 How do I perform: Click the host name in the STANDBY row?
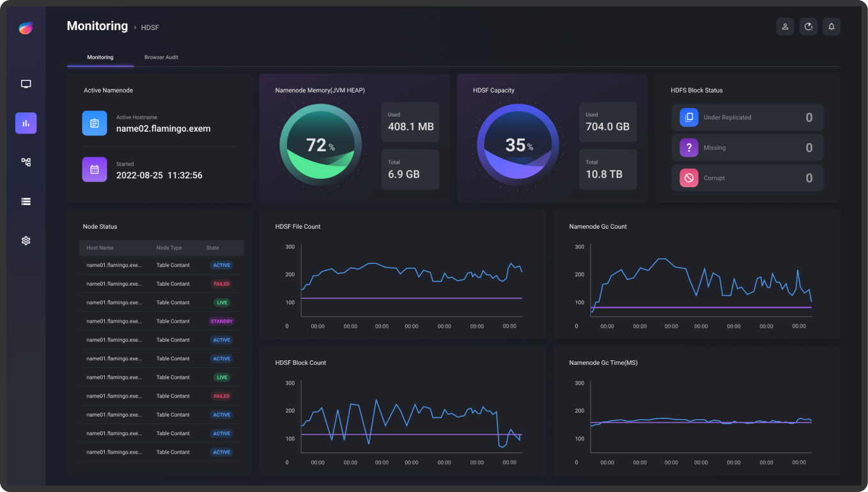click(114, 321)
